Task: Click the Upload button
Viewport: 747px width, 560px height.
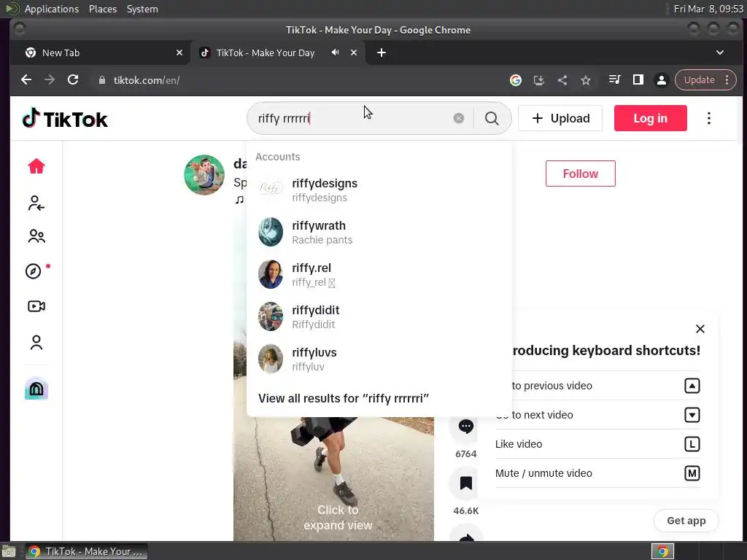Action: tap(560, 118)
